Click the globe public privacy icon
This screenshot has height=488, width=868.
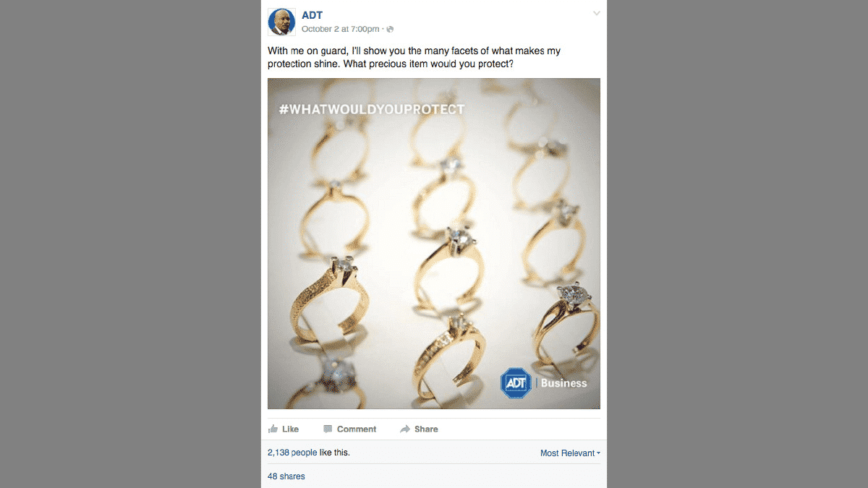point(390,29)
